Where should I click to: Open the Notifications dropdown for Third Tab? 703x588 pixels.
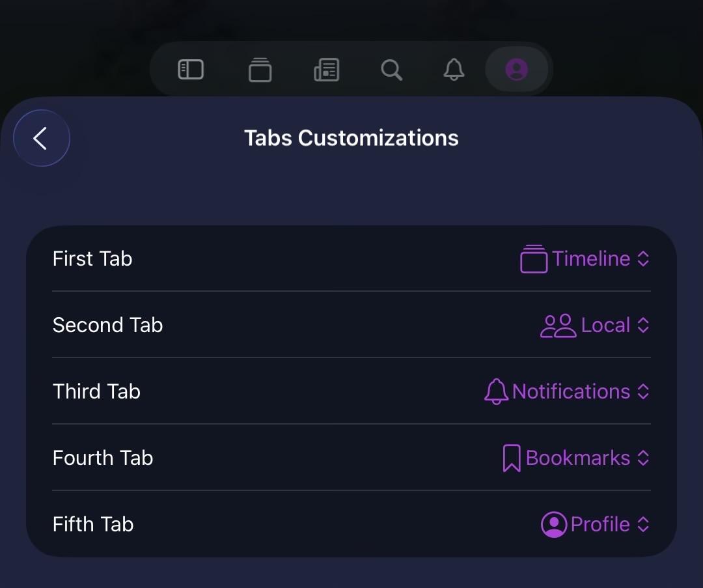(x=567, y=391)
